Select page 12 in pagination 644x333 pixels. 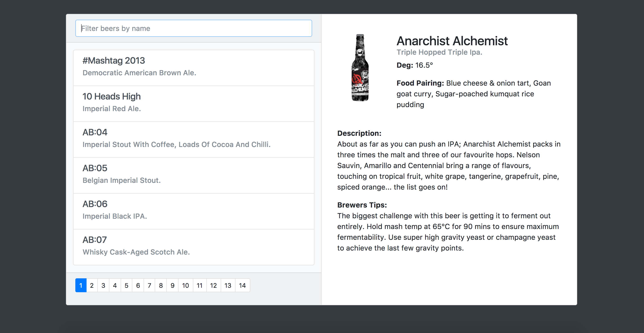point(213,285)
